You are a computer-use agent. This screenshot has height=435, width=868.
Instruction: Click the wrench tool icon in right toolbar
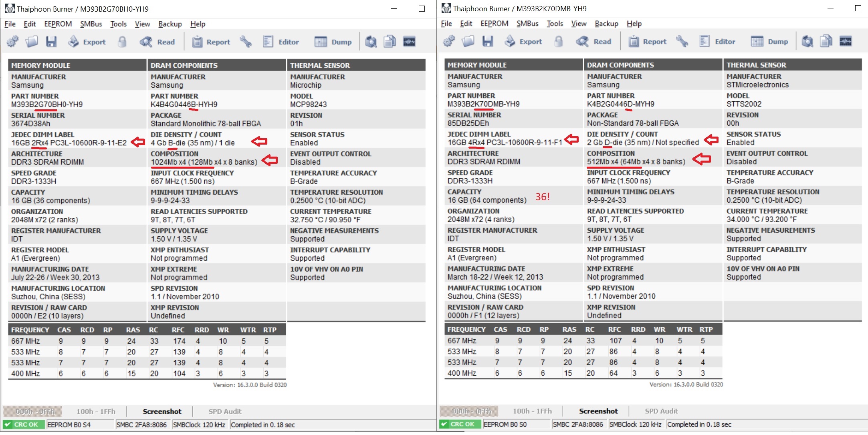682,41
